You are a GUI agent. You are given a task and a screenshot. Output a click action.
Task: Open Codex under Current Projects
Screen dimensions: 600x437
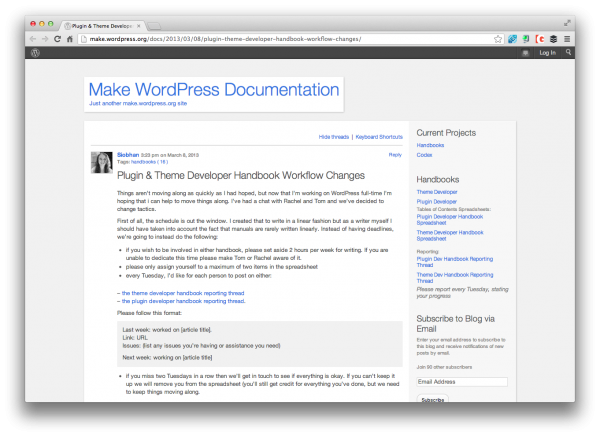(x=424, y=155)
